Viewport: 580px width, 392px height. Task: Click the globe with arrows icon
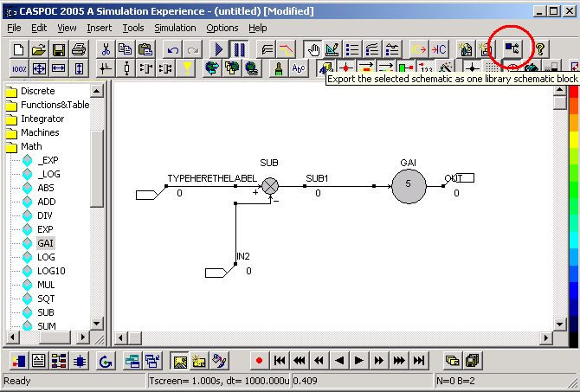(x=212, y=68)
